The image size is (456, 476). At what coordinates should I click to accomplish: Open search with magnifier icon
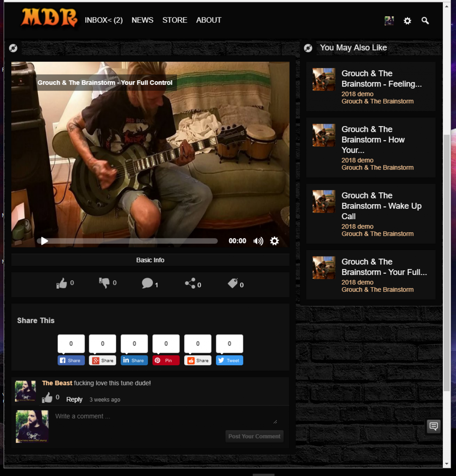click(425, 21)
